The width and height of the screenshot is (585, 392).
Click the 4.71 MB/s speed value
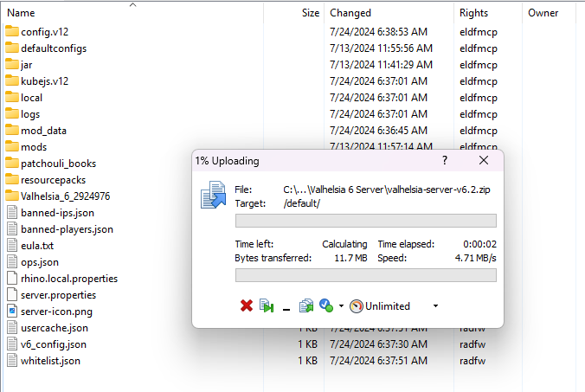pos(476,258)
